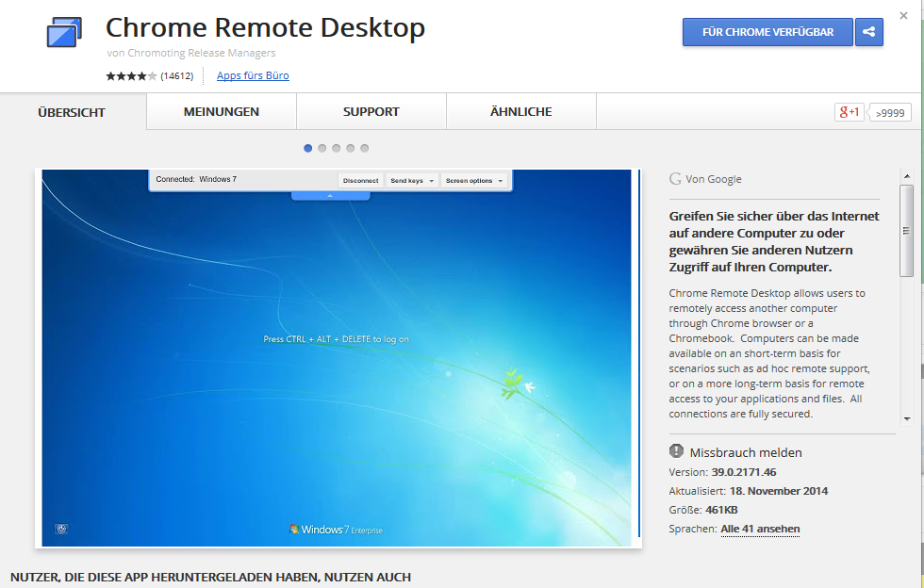Viewport: 924px width, 588px height.
Task: Click the size value 461KB
Action: coord(721,510)
